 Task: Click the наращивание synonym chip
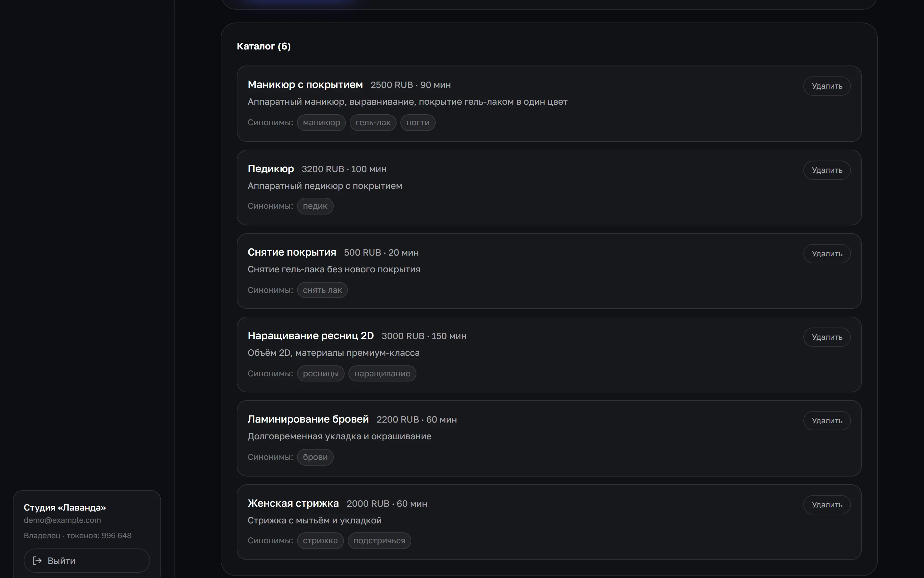point(382,373)
